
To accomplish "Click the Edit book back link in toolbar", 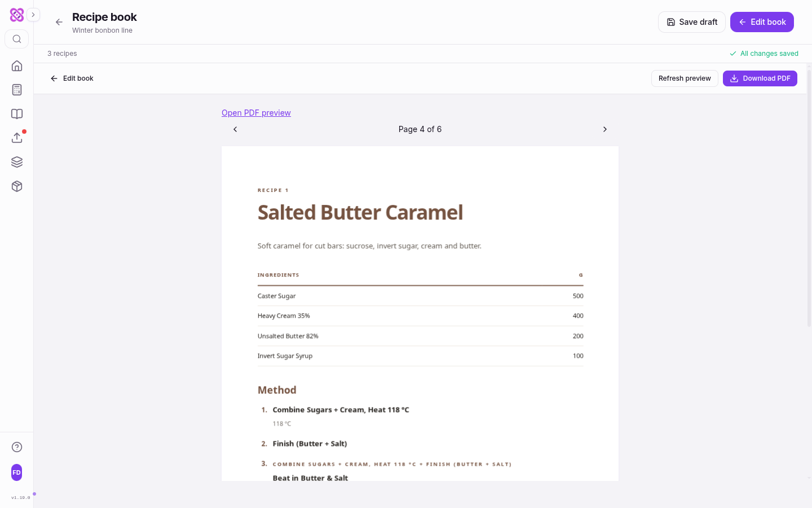I will click(x=72, y=78).
